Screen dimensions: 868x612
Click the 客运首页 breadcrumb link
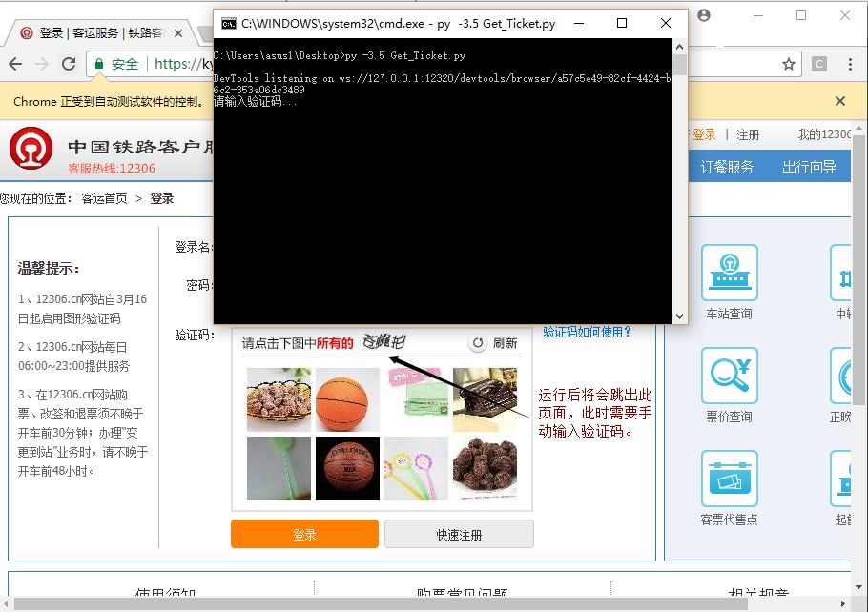click(x=104, y=198)
